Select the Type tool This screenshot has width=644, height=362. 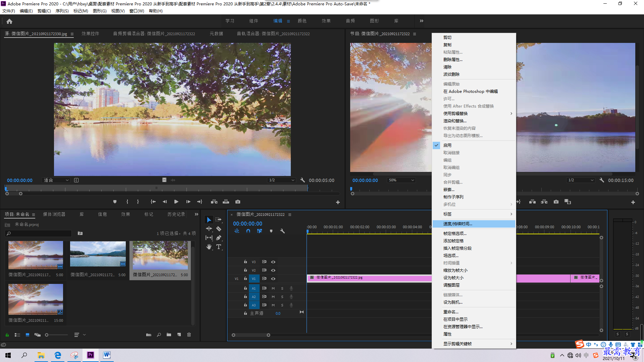219,247
